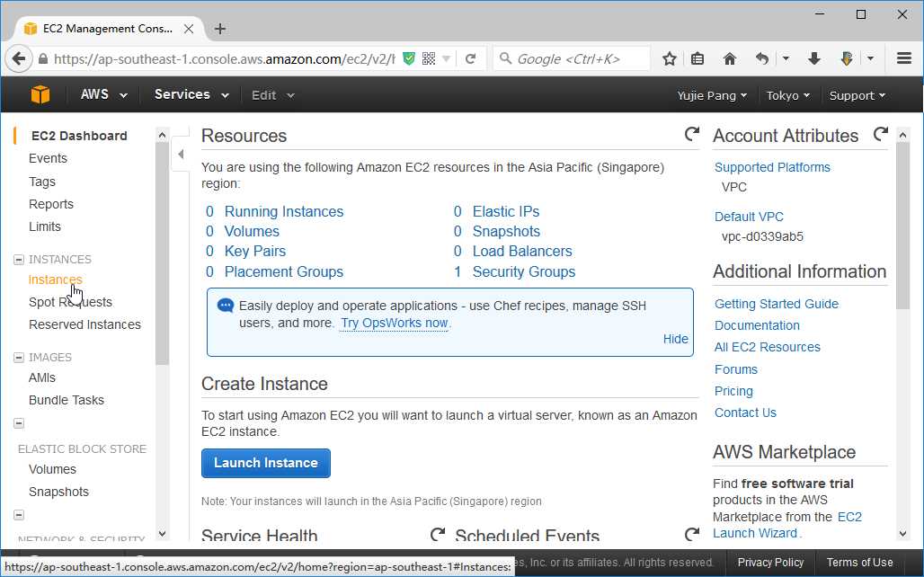924x577 pixels.
Task: Refresh the Resources section
Action: coord(692,134)
